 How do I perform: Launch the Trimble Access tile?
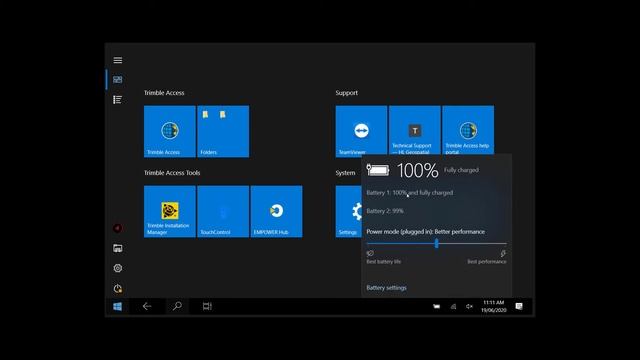click(170, 131)
